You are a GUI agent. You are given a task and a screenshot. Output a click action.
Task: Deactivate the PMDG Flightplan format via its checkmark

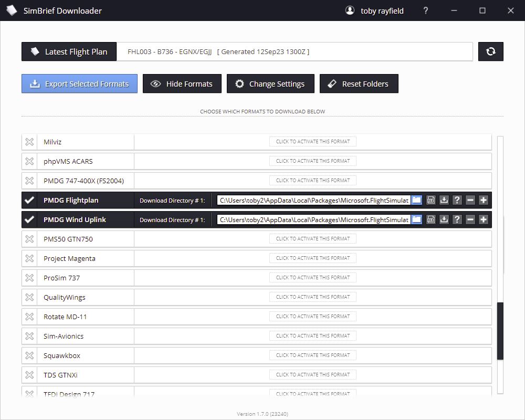(x=29, y=200)
